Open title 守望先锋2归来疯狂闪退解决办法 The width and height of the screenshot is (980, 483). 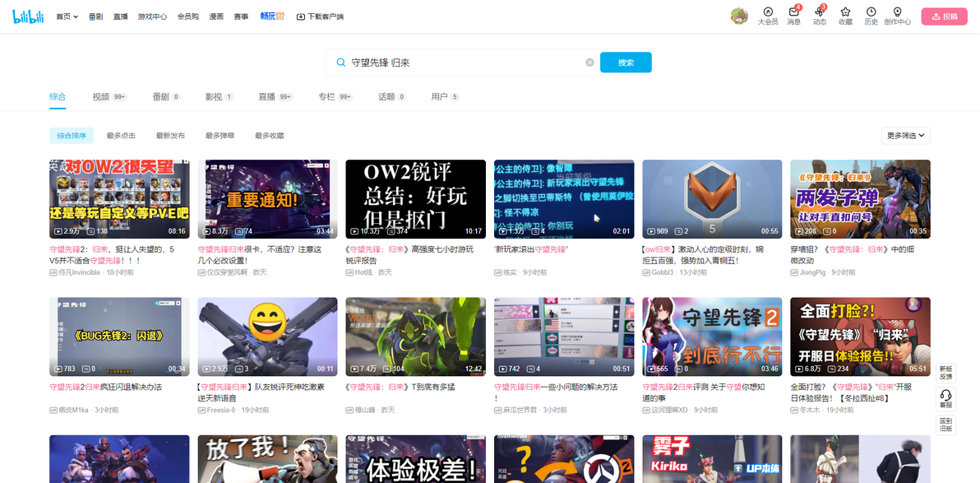[105, 388]
